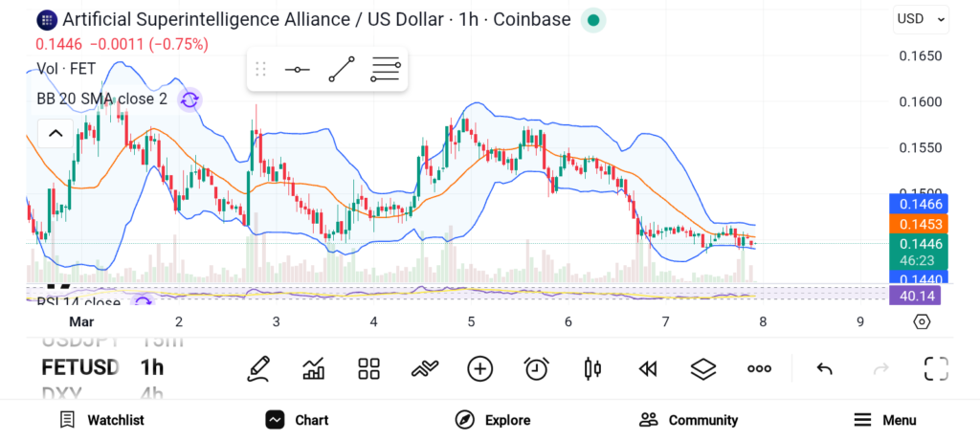Collapse the indicator legend with the chevron
This screenshot has width=980, height=441.
coord(56,133)
